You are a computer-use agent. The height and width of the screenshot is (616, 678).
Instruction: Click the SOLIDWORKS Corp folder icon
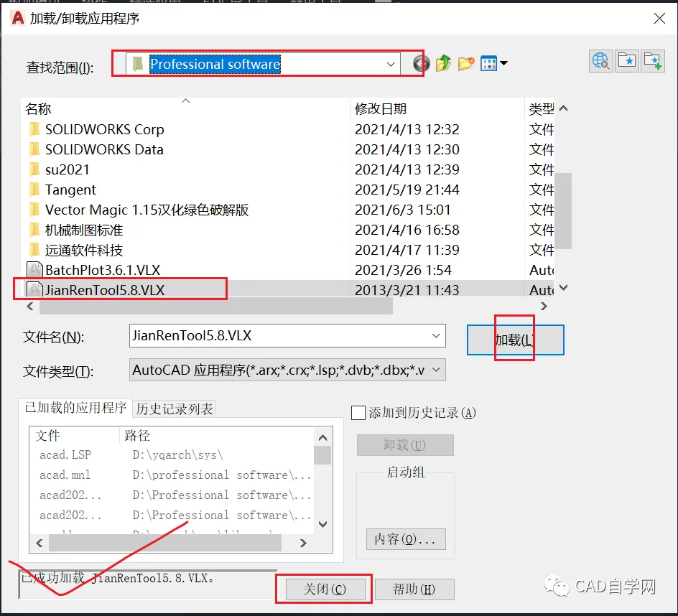[x=34, y=129]
